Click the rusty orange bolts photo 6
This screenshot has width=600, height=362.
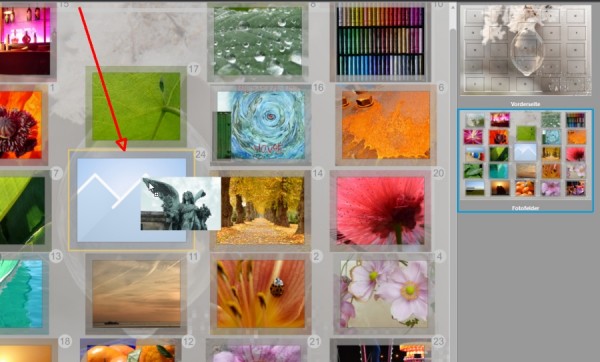386,125
